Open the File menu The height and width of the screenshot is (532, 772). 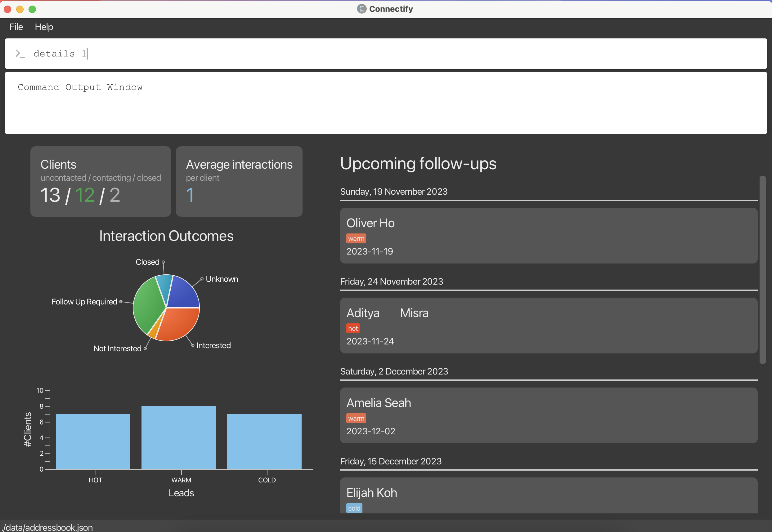tap(16, 27)
